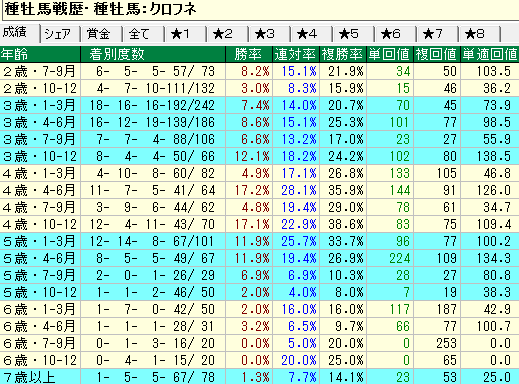Select the ★7 star tab
This screenshot has width=519, height=384.
click(x=438, y=34)
